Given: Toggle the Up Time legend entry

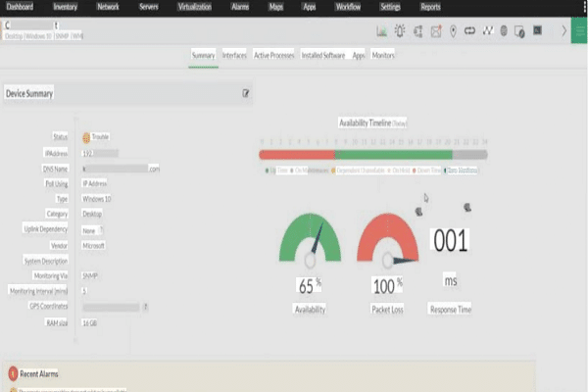Looking at the screenshot, I should click(277, 171).
